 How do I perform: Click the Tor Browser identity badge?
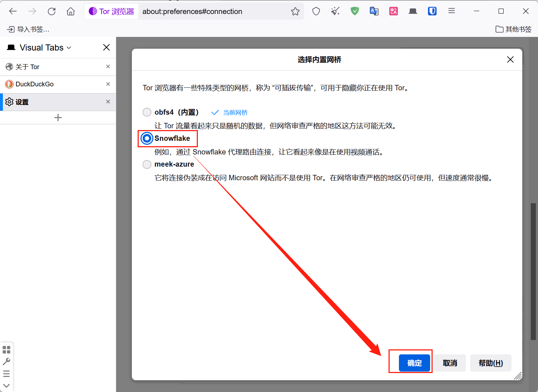[x=111, y=11]
